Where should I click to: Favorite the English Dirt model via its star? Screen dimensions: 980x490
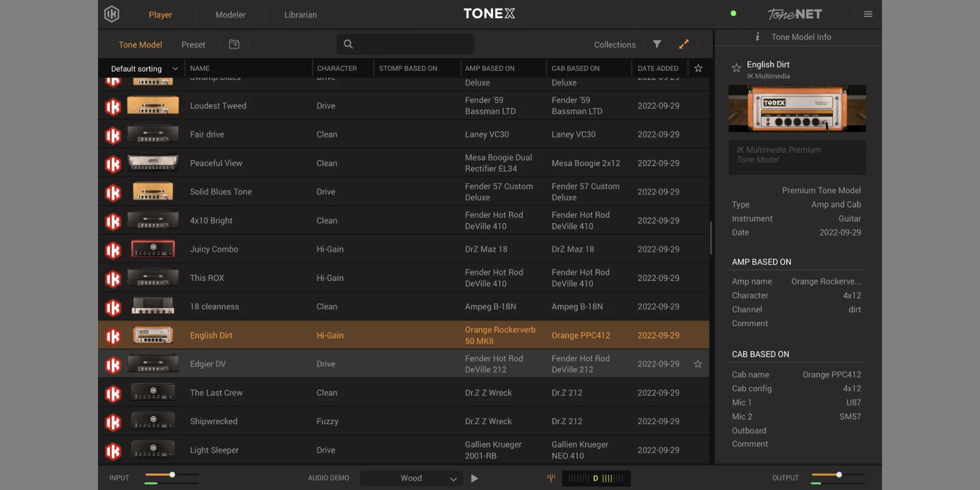736,68
